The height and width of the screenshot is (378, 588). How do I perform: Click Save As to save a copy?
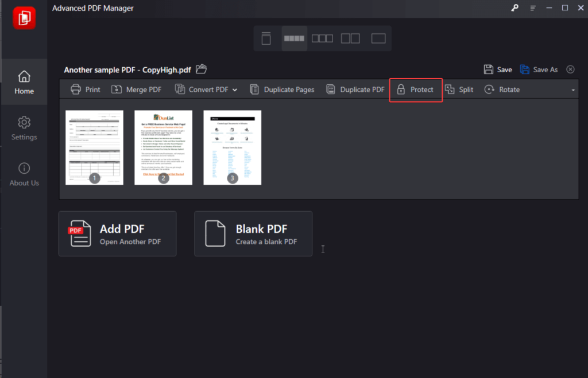tap(539, 69)
